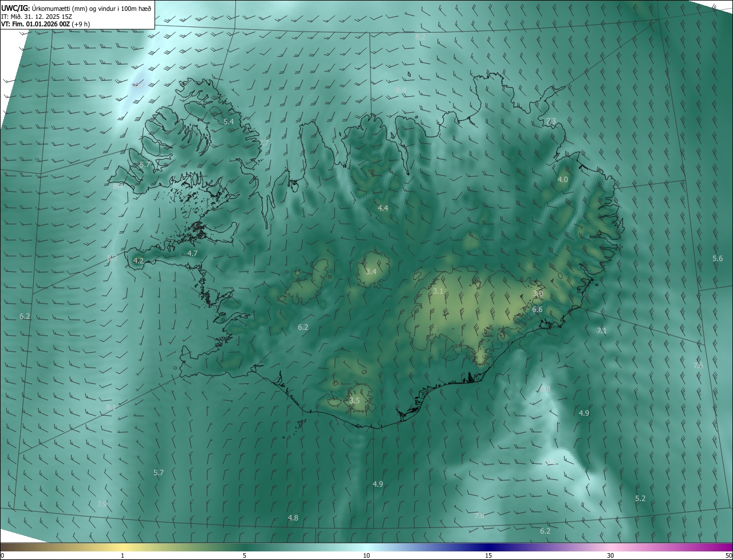Click the 4.4 value in north Iceland
The image size is (733, 560).
383,208
